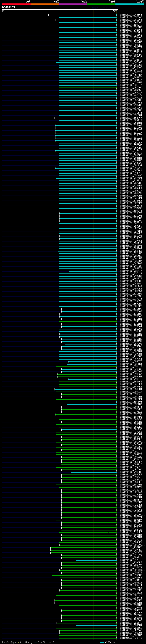Select the UniRef100_B5LAS5 label
Image resolution: width=146 pixels, height=644 pixels.
click(x=131, y=75)
